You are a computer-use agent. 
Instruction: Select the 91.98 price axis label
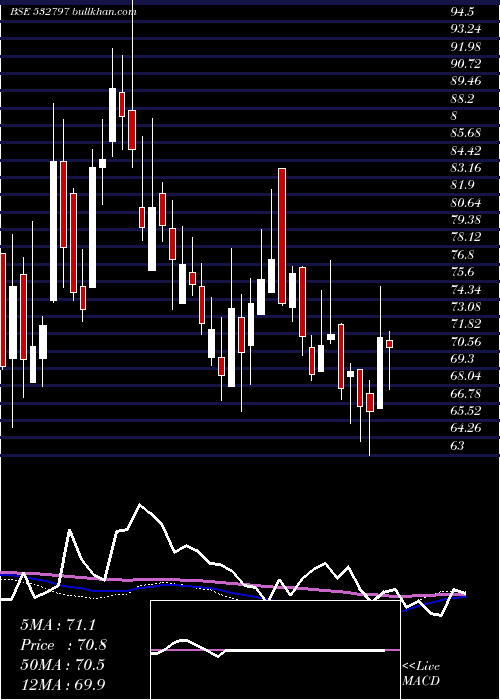tap(466, 46)
